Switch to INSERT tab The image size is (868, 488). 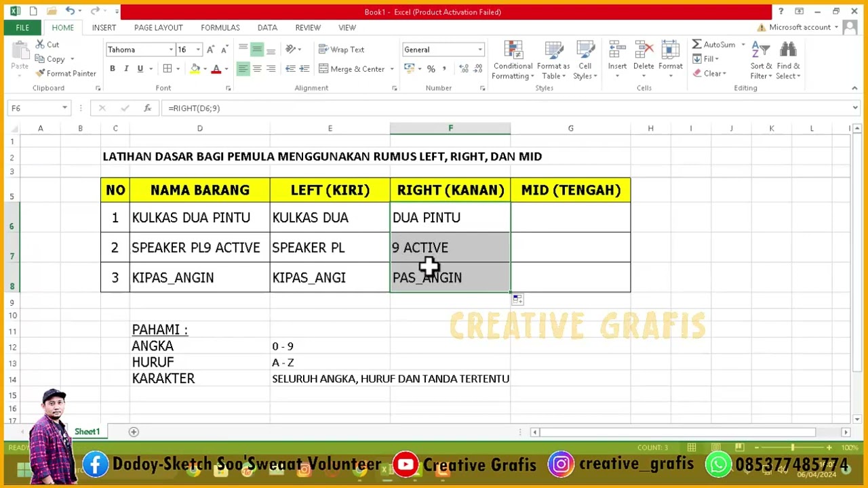(x=104, y=28)
